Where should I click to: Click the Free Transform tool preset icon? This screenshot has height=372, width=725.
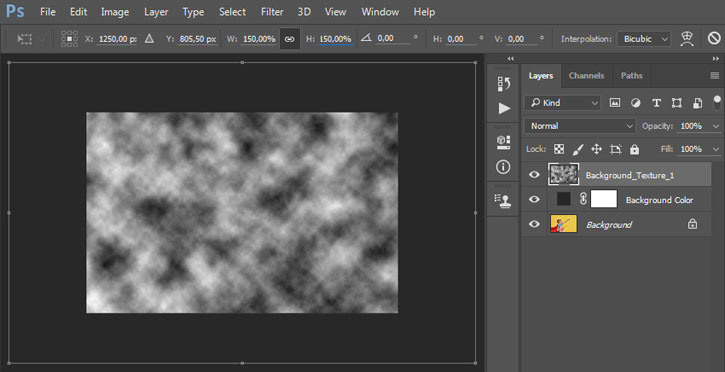[25, 39]
